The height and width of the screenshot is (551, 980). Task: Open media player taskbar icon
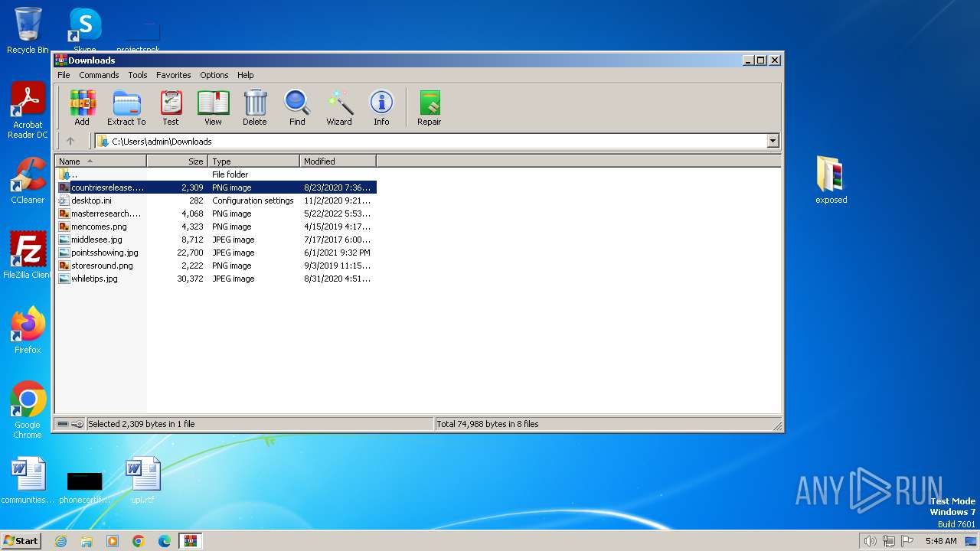click(x=113, y=541)
